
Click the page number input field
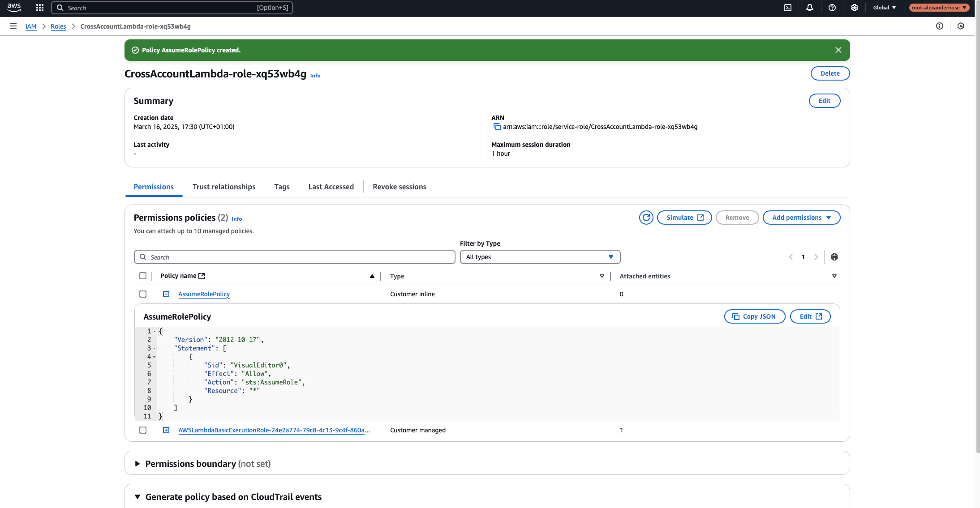point(803,256)
